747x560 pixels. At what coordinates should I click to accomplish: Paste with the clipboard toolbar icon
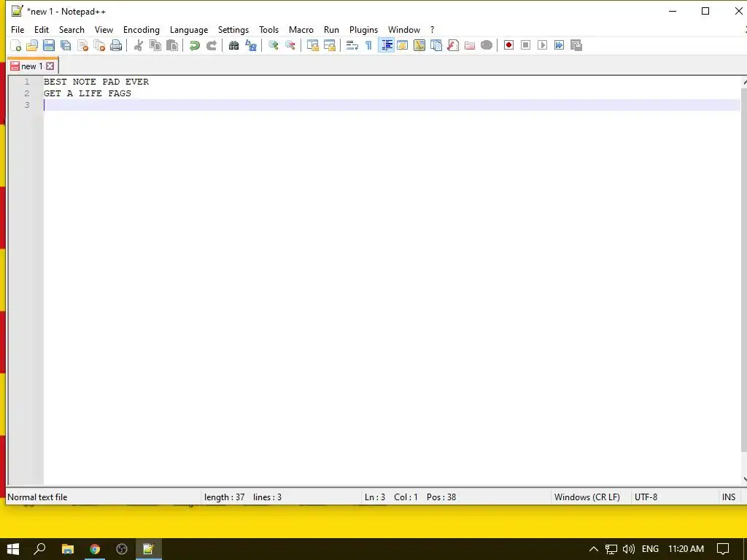[172, 45]
